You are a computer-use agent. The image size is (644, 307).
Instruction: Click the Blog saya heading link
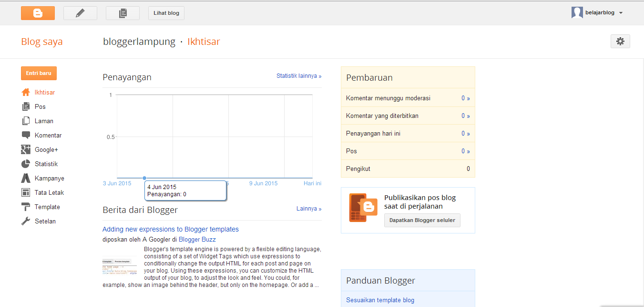42,42
